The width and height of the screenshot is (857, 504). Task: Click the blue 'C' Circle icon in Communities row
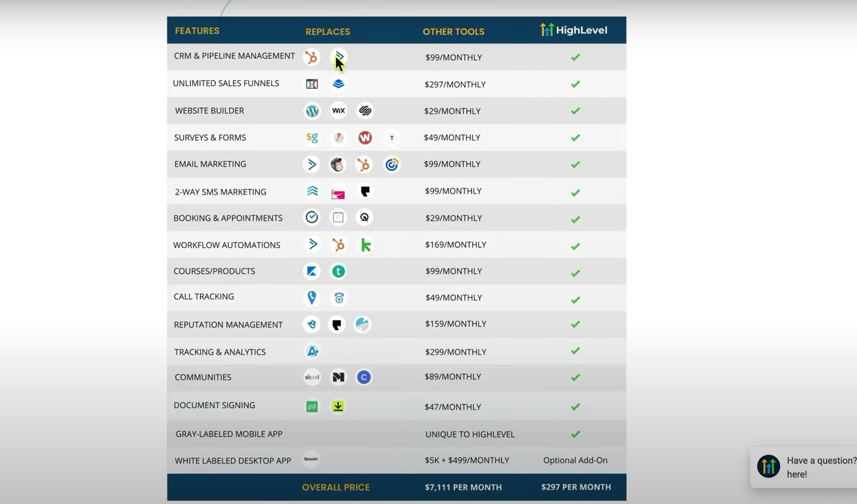coord(364,377)
